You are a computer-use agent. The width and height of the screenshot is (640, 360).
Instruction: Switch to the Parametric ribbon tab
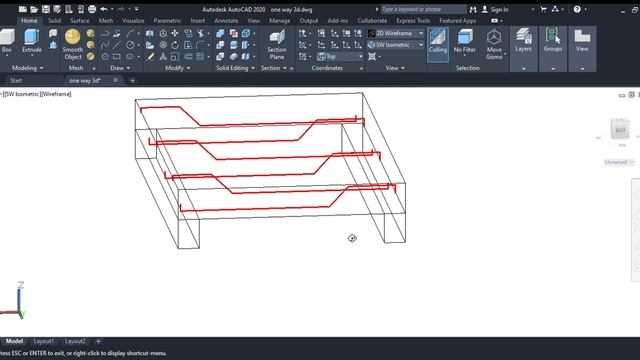click(167, 20)
